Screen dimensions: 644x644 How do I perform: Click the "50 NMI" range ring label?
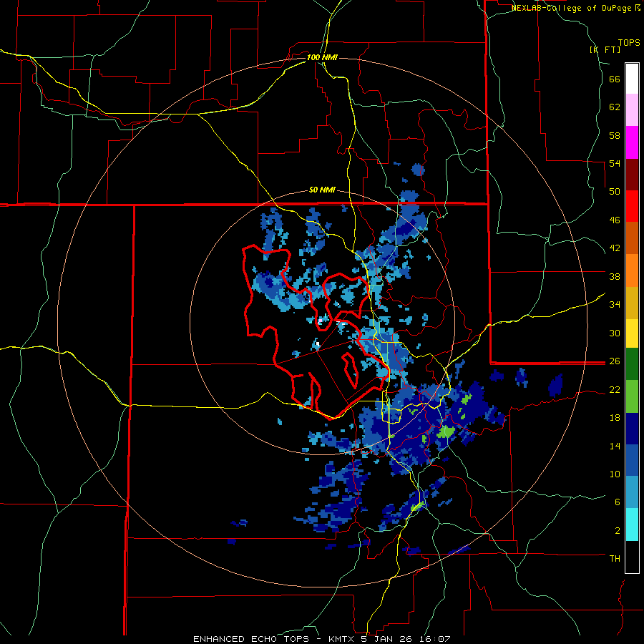322,190
